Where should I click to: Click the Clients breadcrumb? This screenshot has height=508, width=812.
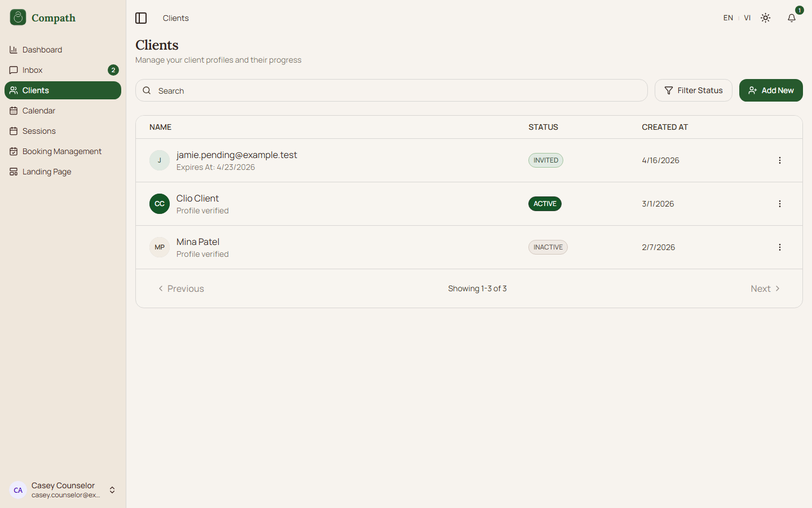[176, 18]
